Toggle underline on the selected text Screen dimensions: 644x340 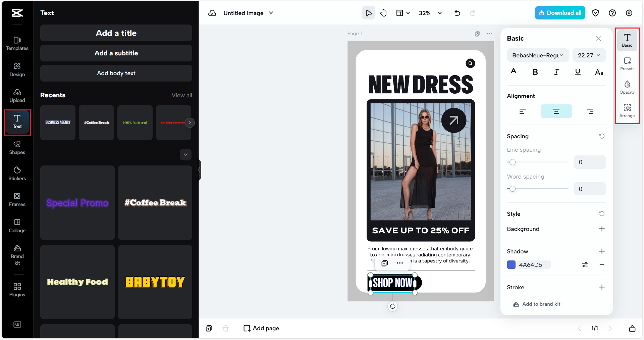pyautogui.click(x=578, y=71)
